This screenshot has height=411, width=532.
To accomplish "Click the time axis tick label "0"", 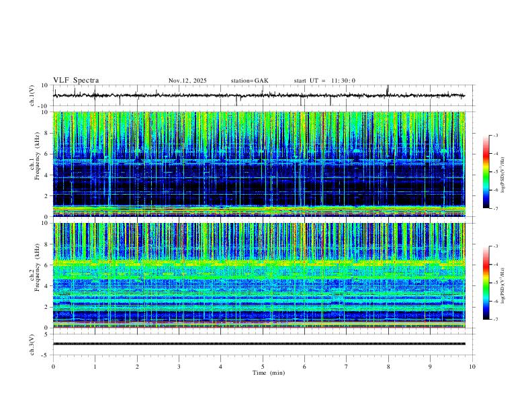I will pyautogui.click(x=53, y=367).
